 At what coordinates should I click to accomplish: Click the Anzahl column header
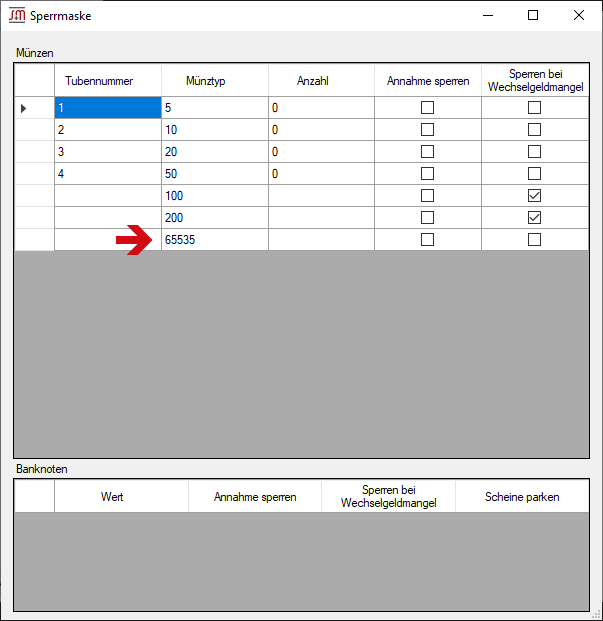(x=321, y=81)
